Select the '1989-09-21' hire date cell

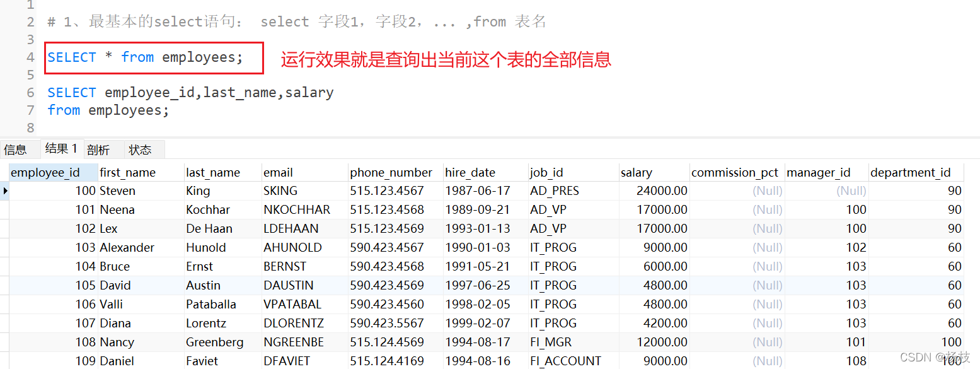point(486,209)
